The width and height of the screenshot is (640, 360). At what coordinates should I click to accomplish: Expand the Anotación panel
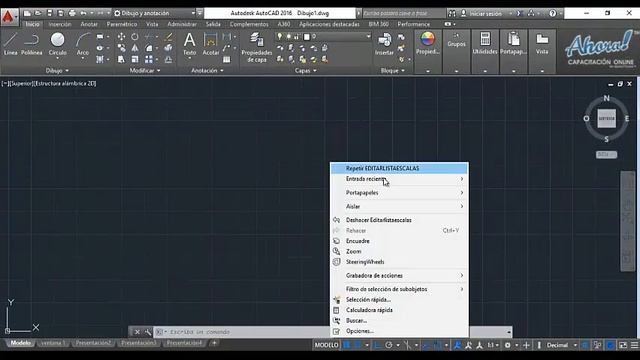pos(207,71)
